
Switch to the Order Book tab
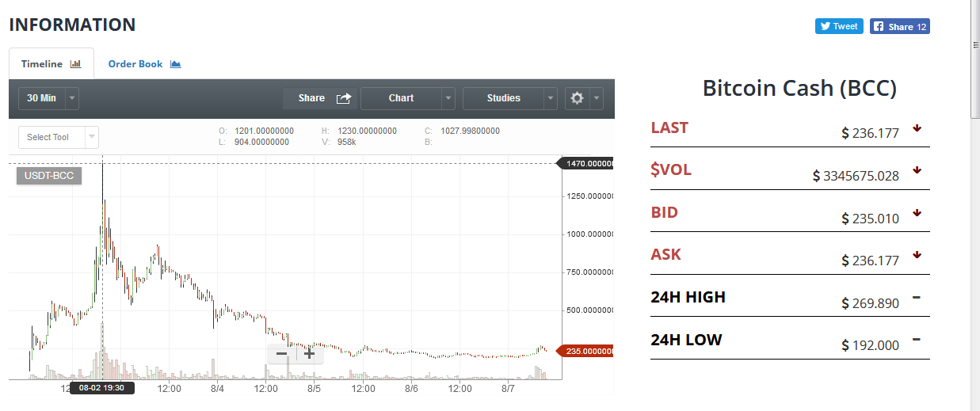pos(144,64)
